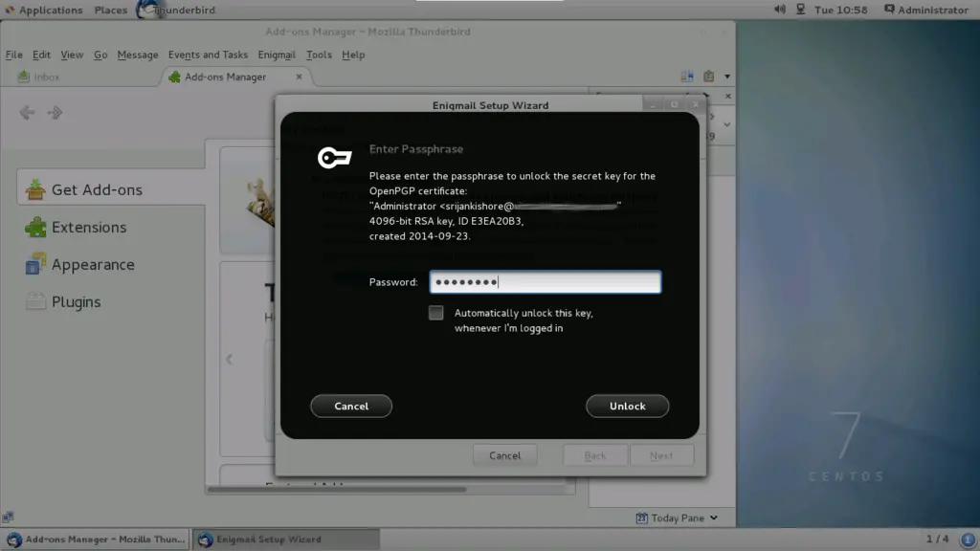The height and width of the screenshot is (551, 980).
Task: Select the Add-ons Manager tab
Action: [x=225, y=77]
